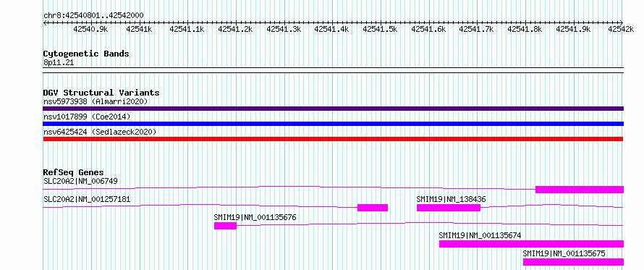Image resolution: width=644 pixels, height=270 pixels.
Task: Click the SLC20A2|NM_001257181 gene label
Action: [x=87, y=199]
